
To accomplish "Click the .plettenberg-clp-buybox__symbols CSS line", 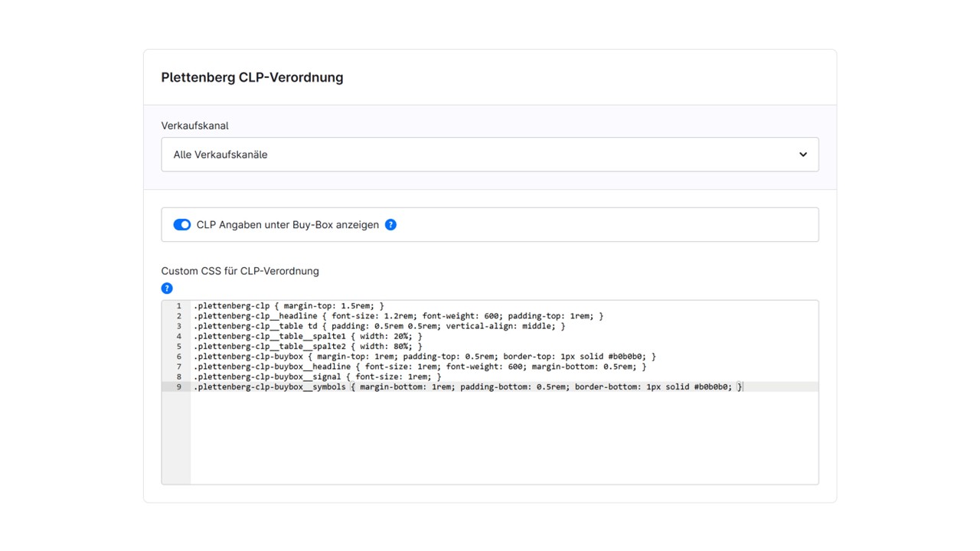I will (x=468, y=387).
